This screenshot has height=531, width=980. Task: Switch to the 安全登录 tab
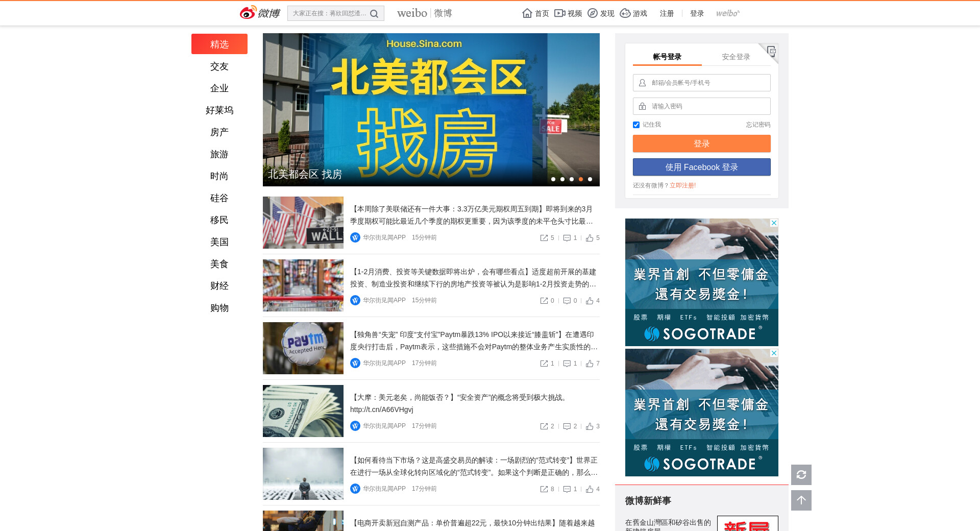click(x=736, y=57)
